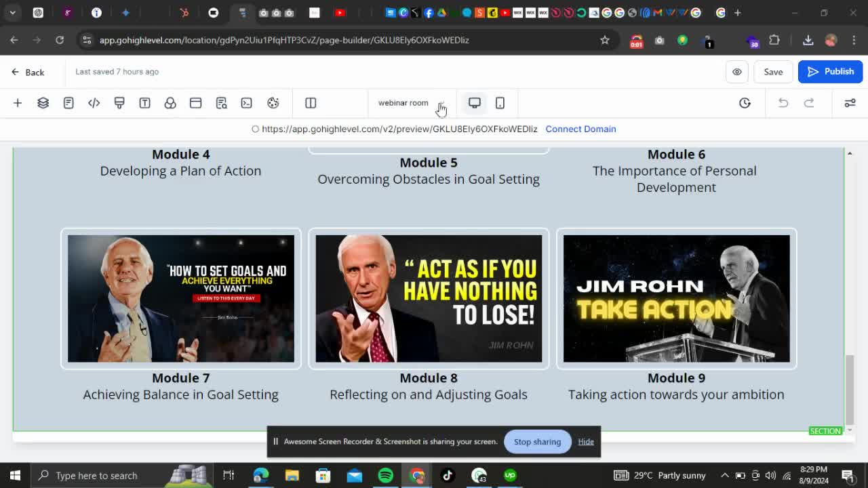Open TikTok from the taskbar

tap(448, 475)
